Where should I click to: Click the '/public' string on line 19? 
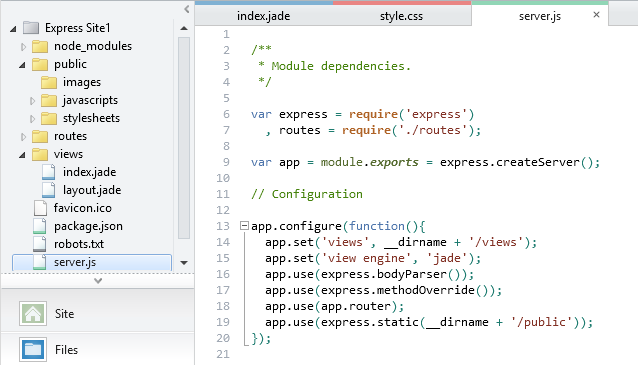tap(541, 322)
